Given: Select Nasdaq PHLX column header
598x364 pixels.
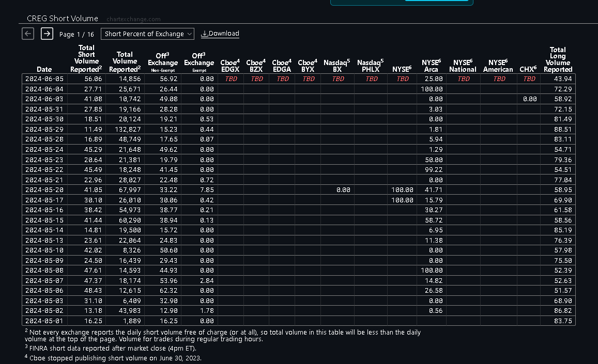Looking at the screenshot, I should pyautogui.click(x=370, y=66).
